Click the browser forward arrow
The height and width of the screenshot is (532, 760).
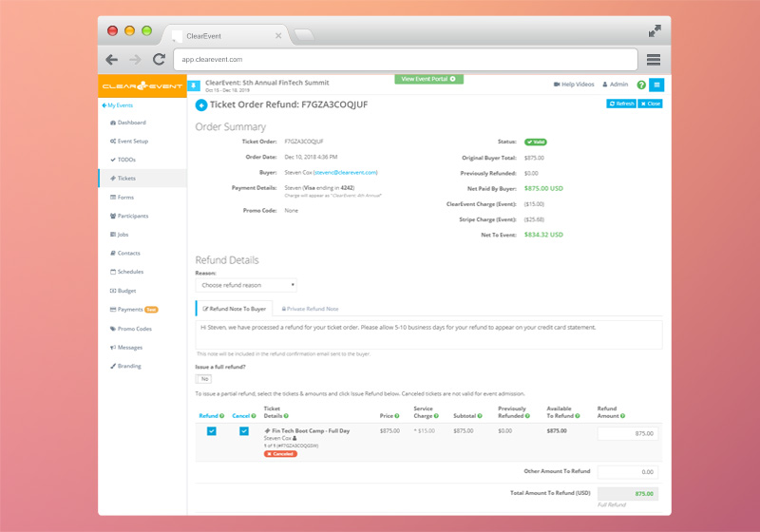135,60
